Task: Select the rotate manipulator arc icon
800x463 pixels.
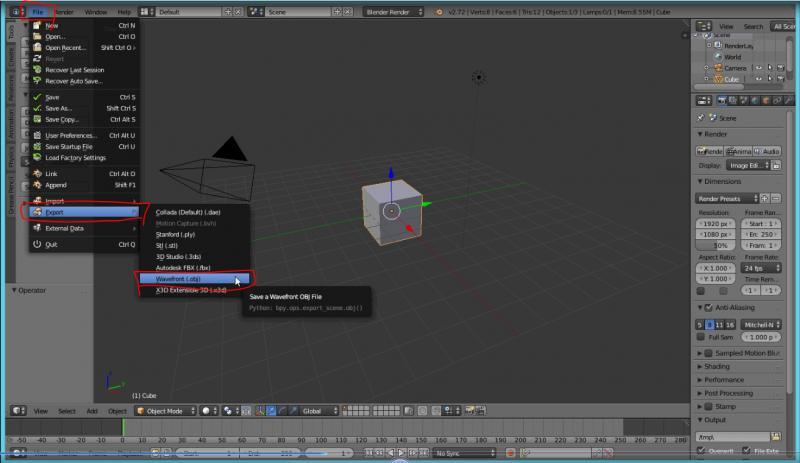Action: click(x=282, y=410)
